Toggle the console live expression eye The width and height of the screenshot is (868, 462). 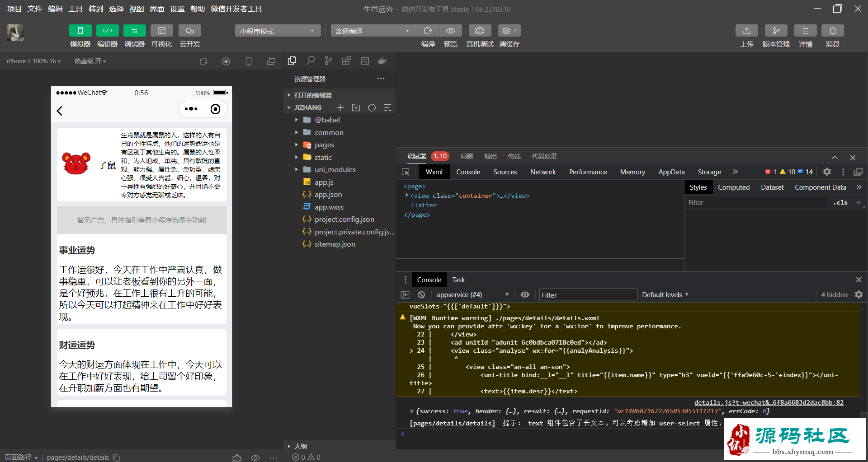[525, 295]
